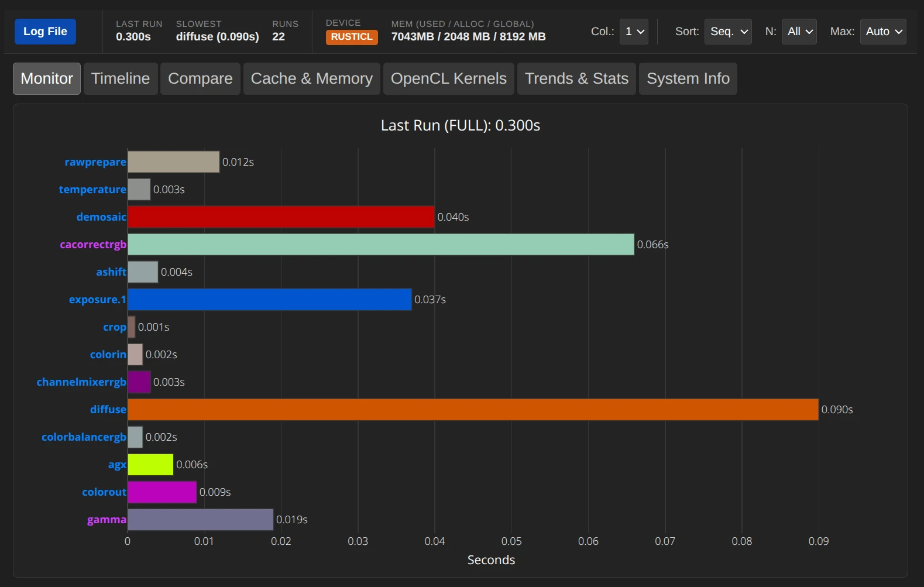This screenshot has width=924, height=587.
Task: Select the OpenCL Kernels tab
Action: 448,78
